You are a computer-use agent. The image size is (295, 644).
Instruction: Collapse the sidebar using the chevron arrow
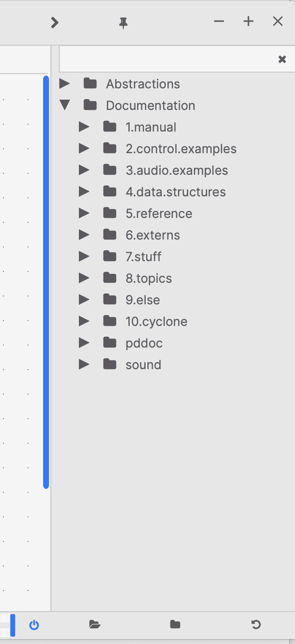(x=54, y=22)
